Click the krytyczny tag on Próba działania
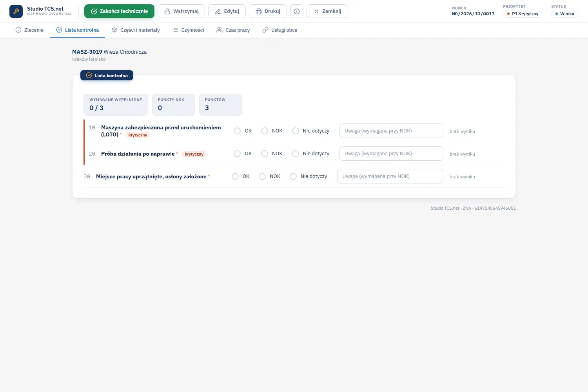The width and height of the screenshot is (588, 392). (x=194, y=154)
